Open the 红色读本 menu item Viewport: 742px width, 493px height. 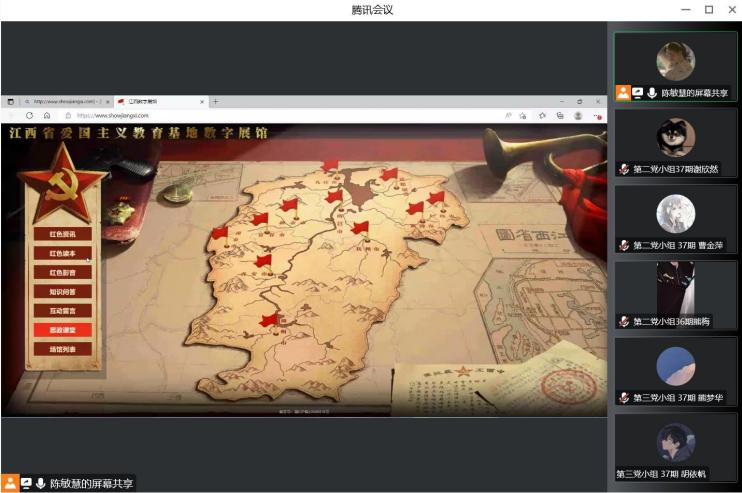(63, 253)
